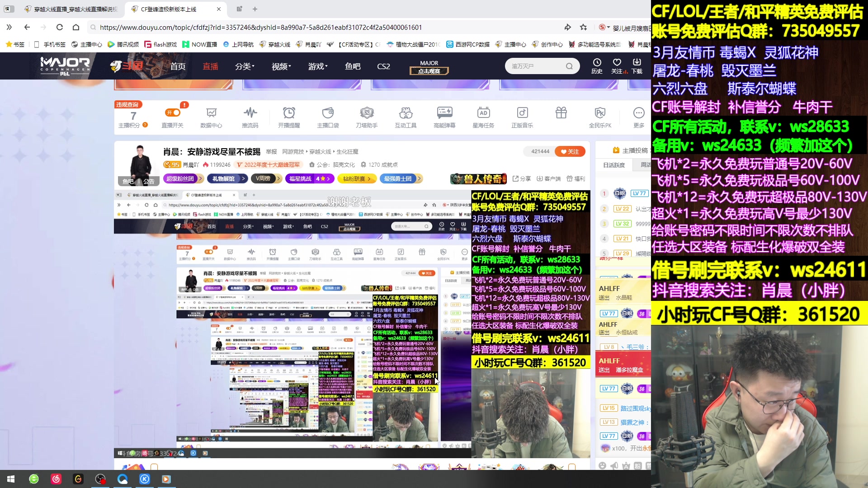Expand the 游戏 dropdown menu
Viewport: 868px width, 488px height.
click(x=318, y=66)
